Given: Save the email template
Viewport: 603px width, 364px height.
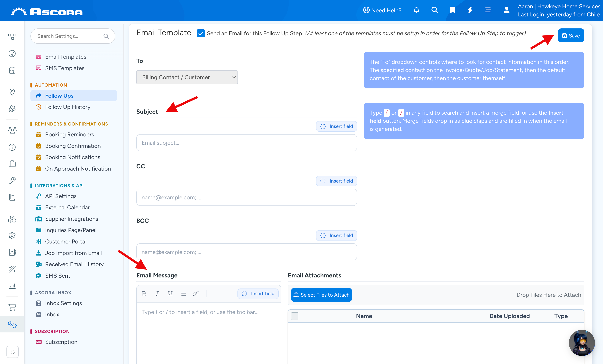Looking at the screenshot, I should click(x=571, y=35).
